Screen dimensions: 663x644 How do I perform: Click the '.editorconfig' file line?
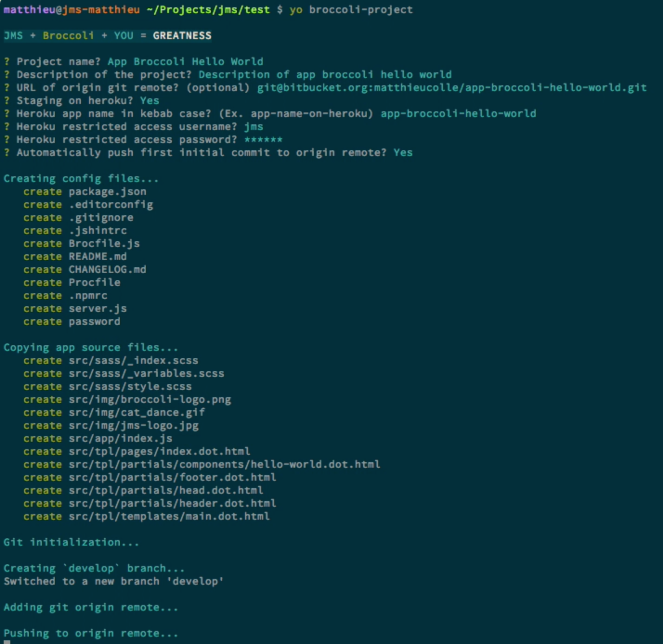(88, 205)
